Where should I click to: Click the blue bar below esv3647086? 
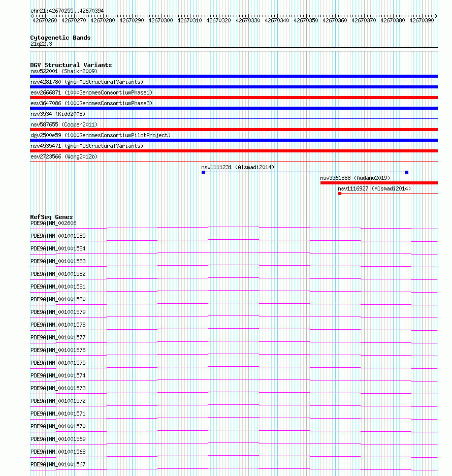click(234, 108)
